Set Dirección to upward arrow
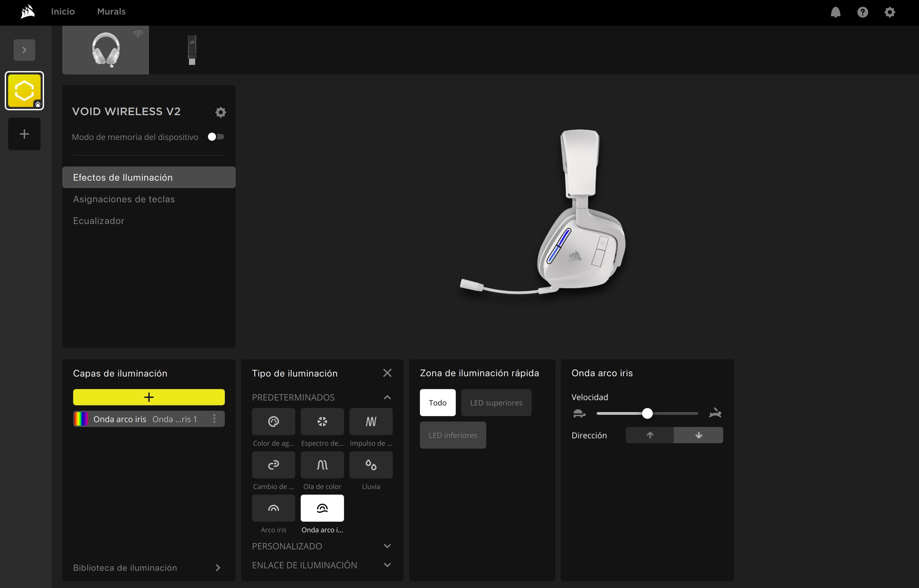Viewport: 919px width, 588px height. pos(649,435)
